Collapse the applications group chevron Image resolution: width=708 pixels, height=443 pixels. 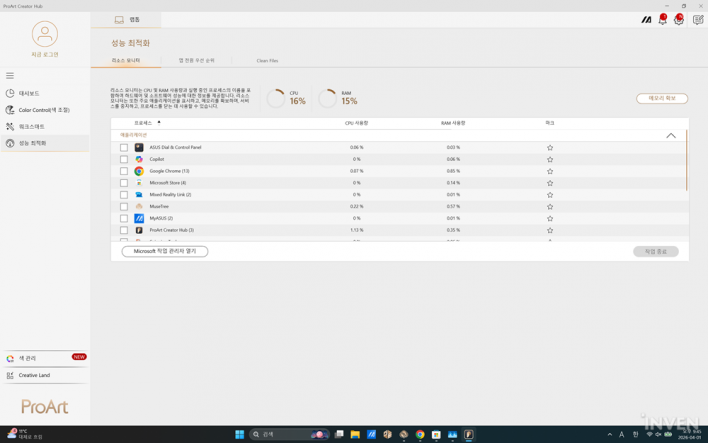point(671,135)
